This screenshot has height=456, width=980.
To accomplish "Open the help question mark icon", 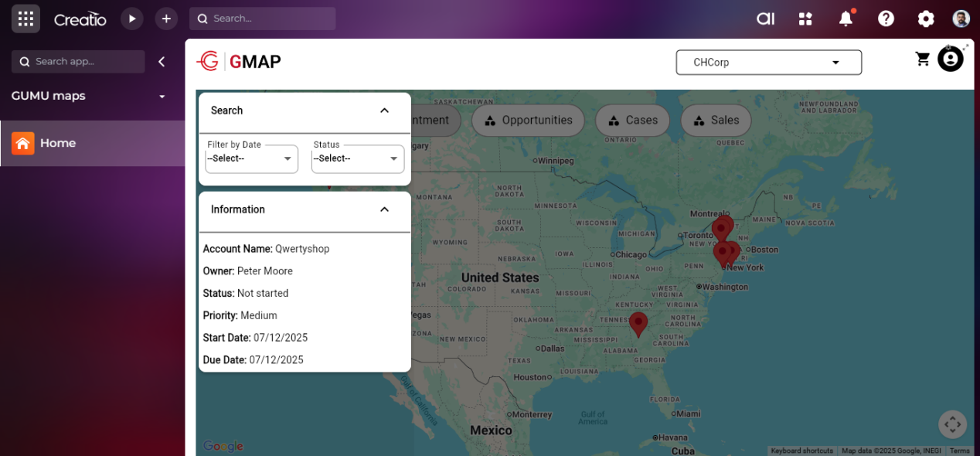I will click(886, 19).
